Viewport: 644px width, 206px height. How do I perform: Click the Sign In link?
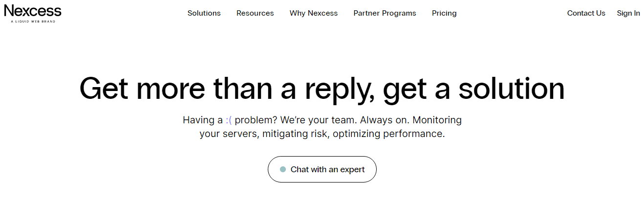pos(628,13)
